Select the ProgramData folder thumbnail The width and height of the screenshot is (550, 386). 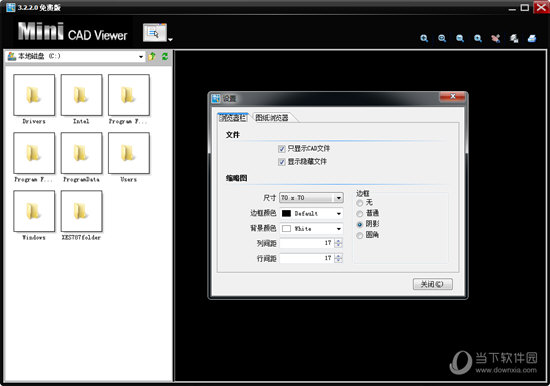point(81,153)
